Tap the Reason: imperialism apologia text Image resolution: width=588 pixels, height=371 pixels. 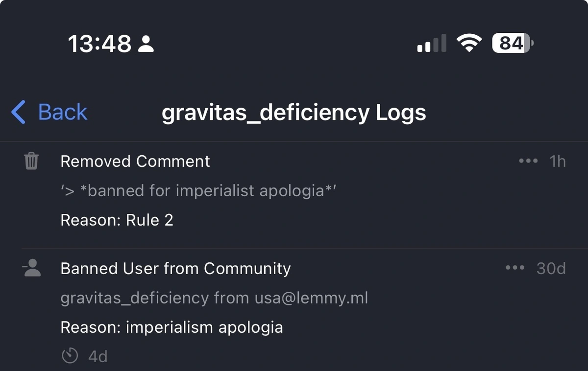171,327
